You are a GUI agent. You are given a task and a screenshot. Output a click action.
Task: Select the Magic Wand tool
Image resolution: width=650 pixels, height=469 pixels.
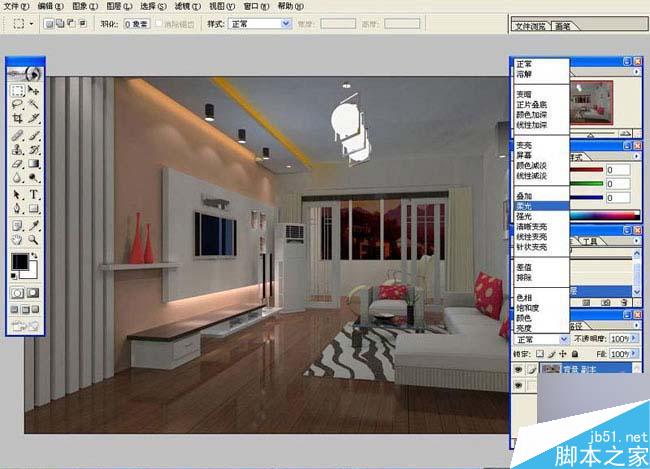click(34, 104)
